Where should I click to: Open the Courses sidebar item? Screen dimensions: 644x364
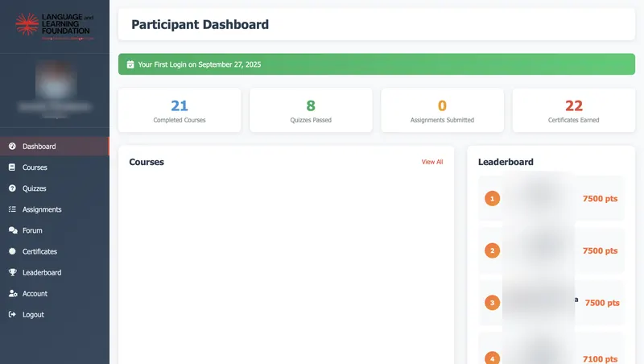(x=55, y=168)
